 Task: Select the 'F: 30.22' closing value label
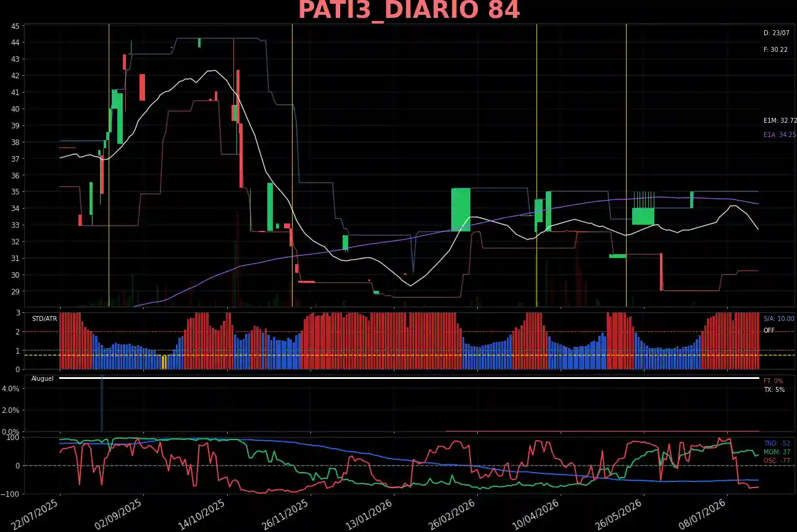pos(775,49)
